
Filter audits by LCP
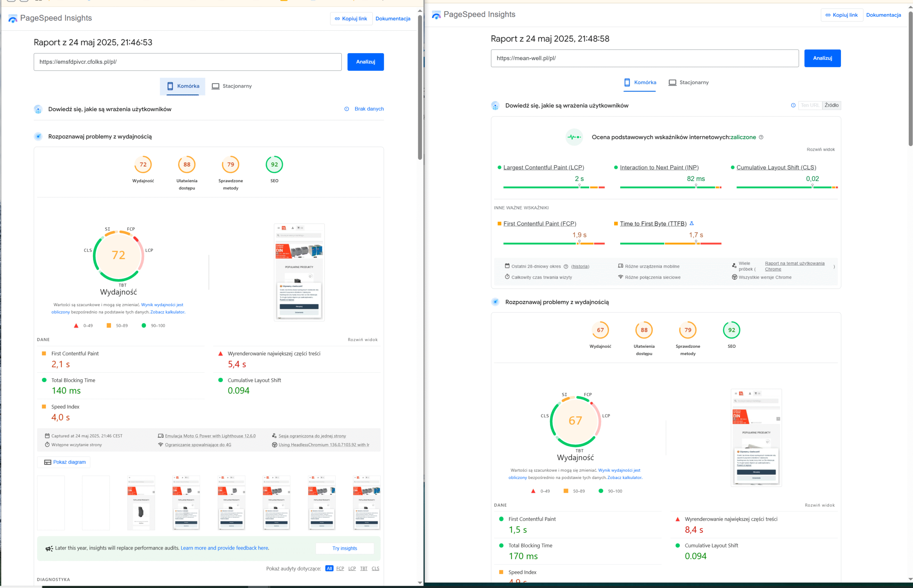tap(352, 568)
